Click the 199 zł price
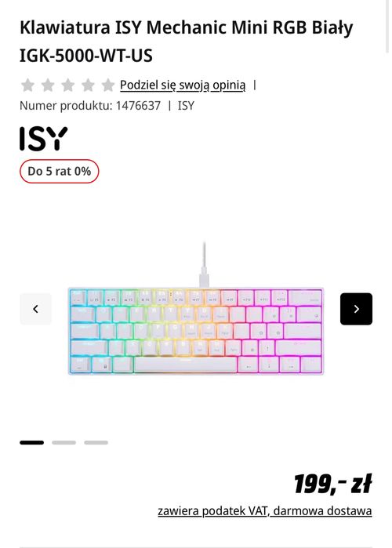This screenshot has height=548, width=392. pyautogui.click(x=333, y=484)
